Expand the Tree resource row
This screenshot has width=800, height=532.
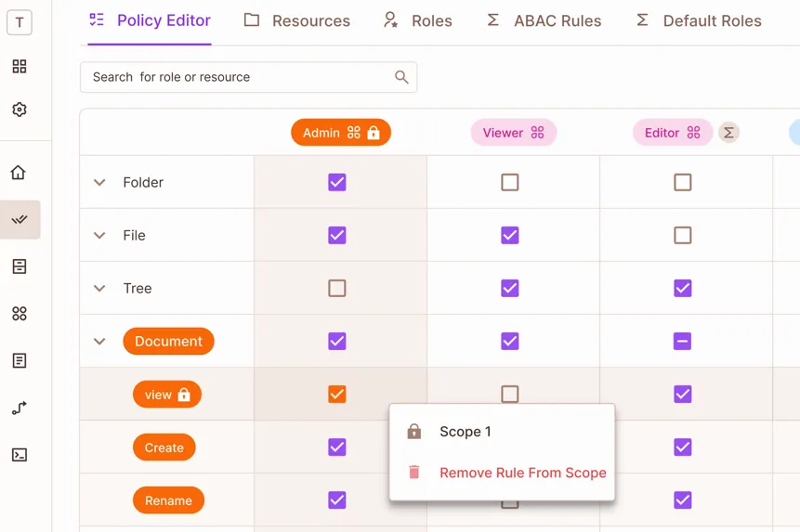coord(99,289)
